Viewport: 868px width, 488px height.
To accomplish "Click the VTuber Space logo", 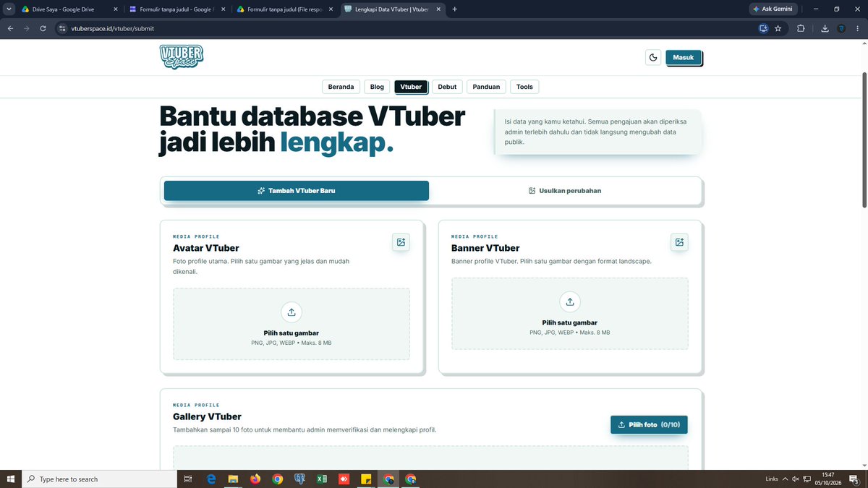I will click(182, 57).
